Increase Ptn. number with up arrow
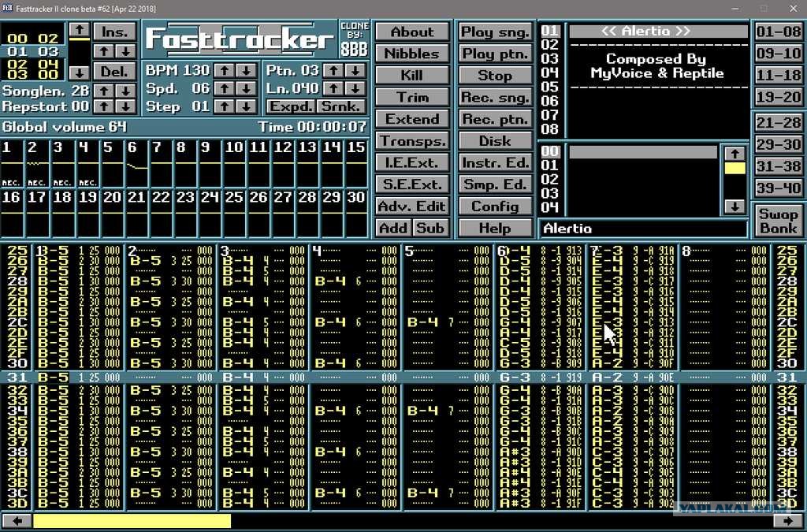 [333, 70]
